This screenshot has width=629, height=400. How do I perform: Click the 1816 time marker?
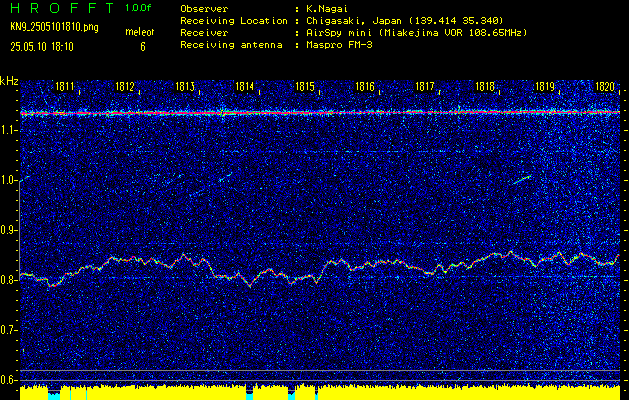pyautogui.click(x=365, y=86)
